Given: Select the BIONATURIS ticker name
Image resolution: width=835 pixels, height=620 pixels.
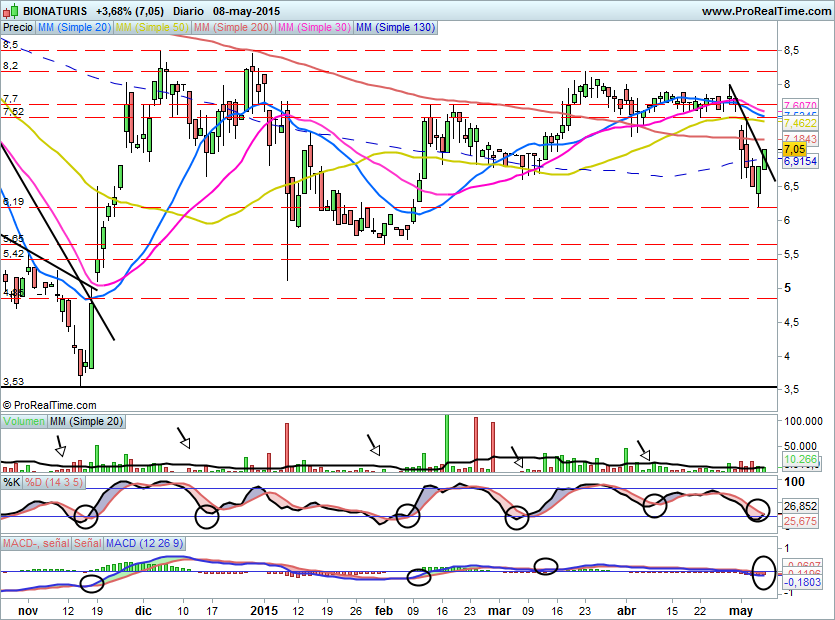Looking at the screenshot, I should pyautogui.click(x=57, y=11).
